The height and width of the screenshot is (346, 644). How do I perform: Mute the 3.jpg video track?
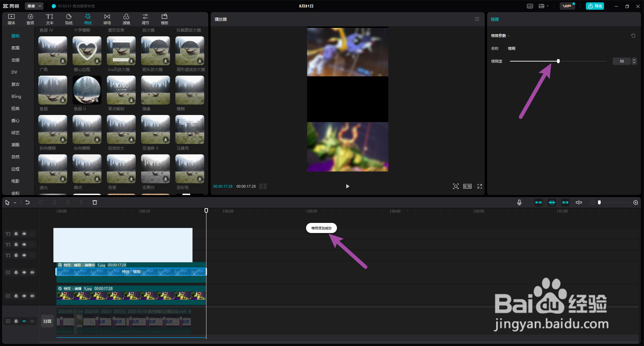[32, 272]
